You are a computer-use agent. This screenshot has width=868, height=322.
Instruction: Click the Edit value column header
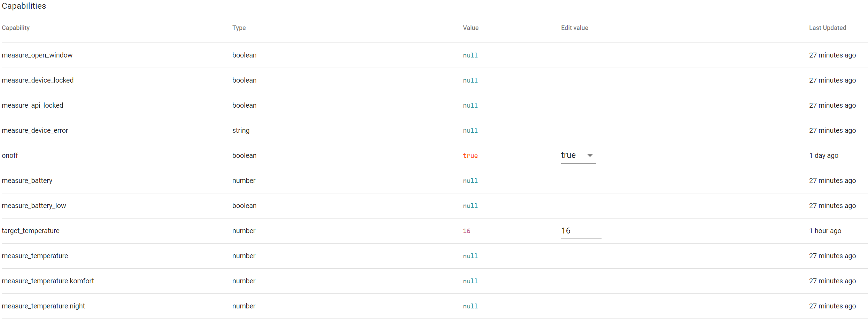pyautogui.click(x=574, y=28)
